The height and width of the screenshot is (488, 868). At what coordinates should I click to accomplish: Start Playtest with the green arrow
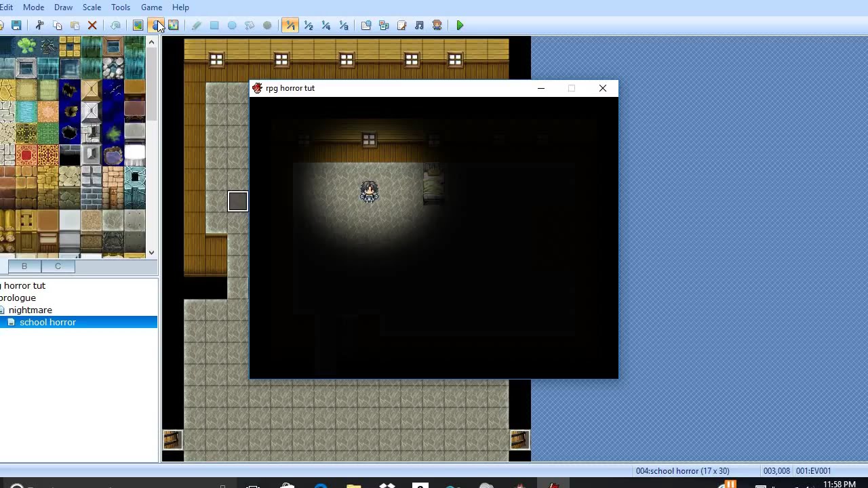coord(460,26)
